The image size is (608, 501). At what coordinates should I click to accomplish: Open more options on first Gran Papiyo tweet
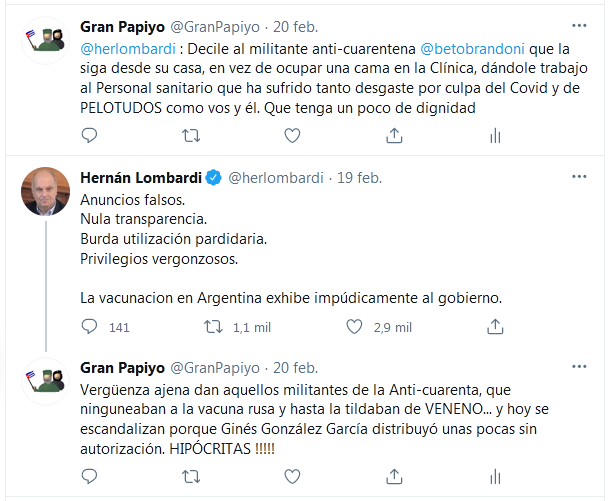tap(579, 24)
